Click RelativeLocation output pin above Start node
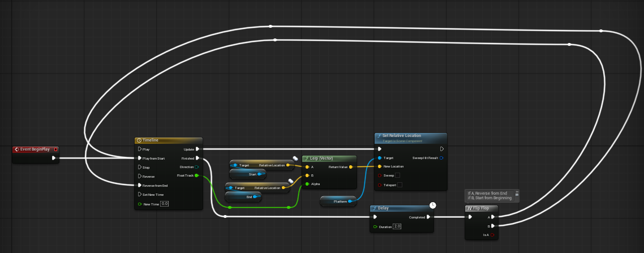 point(287,165)
